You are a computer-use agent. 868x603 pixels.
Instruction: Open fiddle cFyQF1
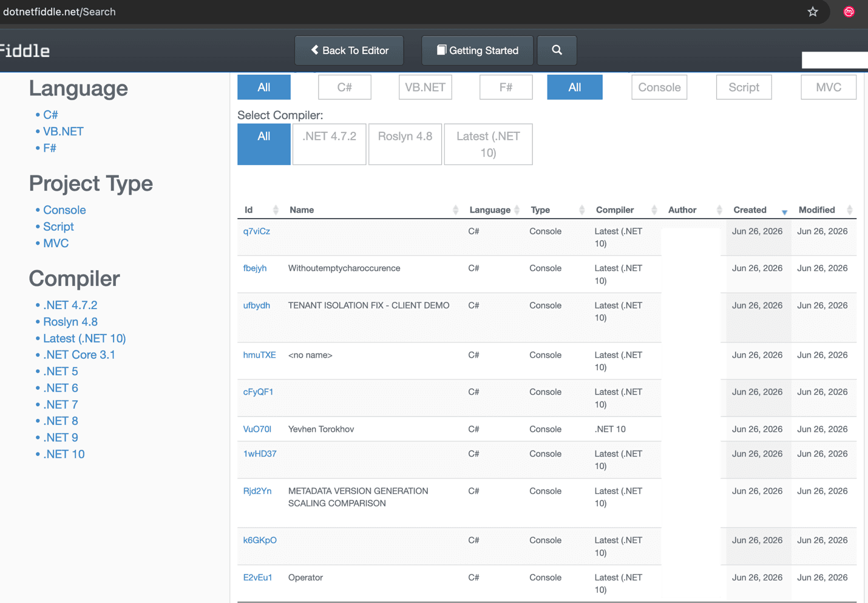click(258, 392)
